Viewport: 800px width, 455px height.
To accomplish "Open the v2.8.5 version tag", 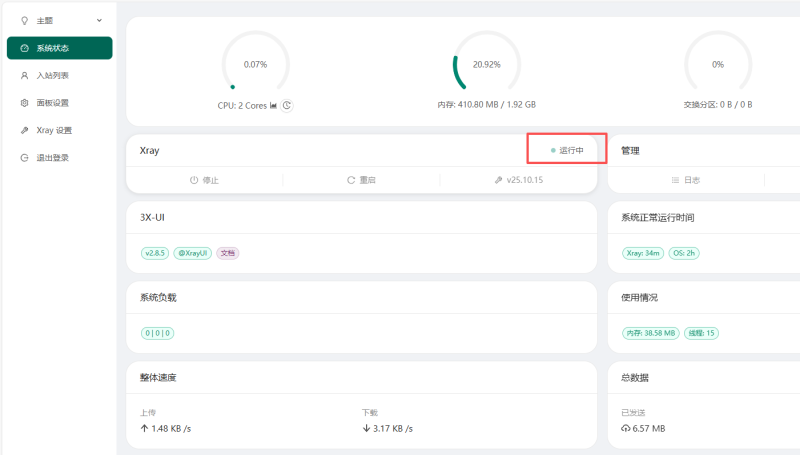I will click(155, 253).
